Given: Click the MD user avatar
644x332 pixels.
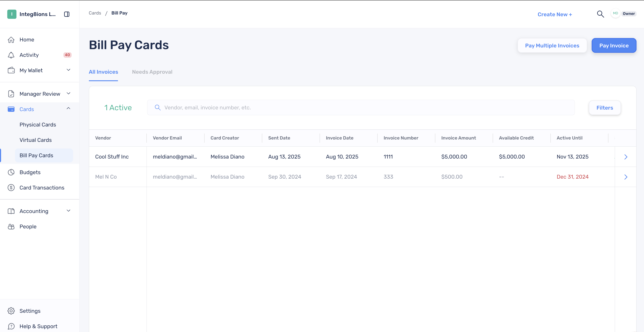Looking at the screenshot, I should [615, 13].
